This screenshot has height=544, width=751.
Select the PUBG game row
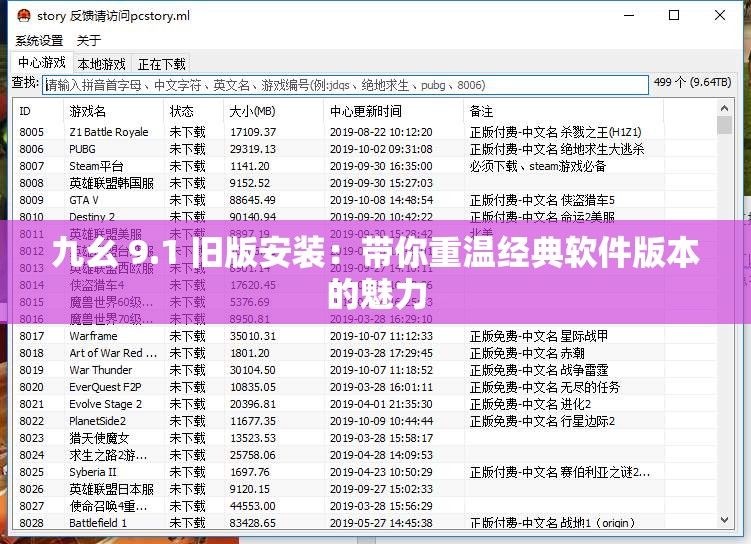tap(364, 149)
